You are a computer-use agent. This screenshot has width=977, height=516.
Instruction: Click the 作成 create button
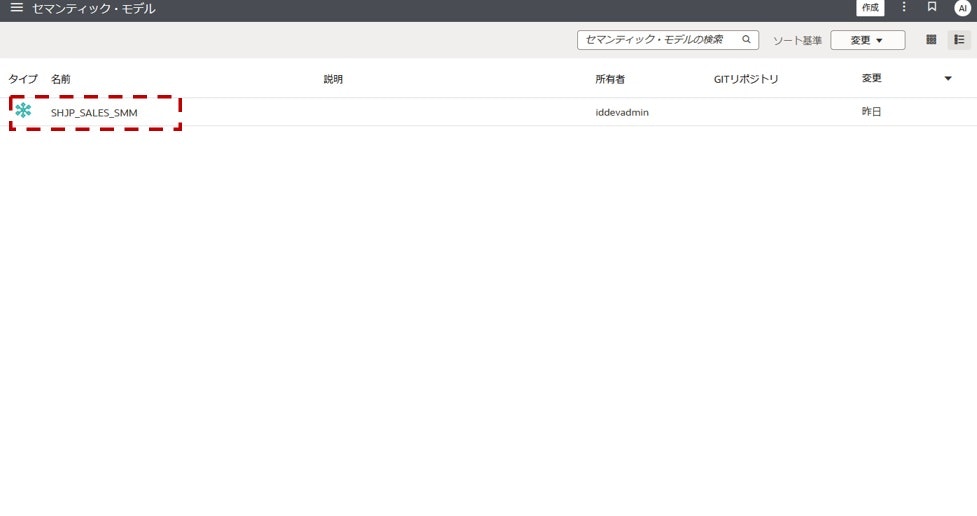[870, 7]
